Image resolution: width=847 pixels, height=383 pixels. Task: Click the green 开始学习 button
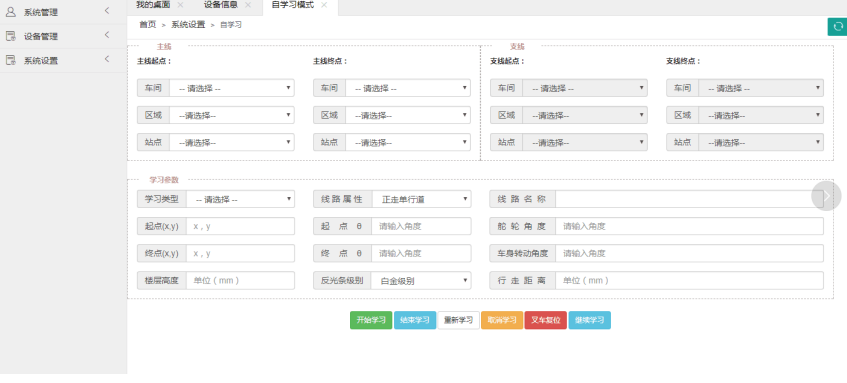371,320
